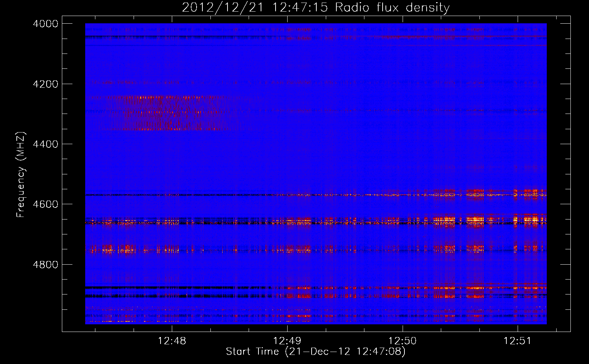The image size is (589, 364).
Task: Click the 4000 frequency tick label
Action: pyautogui.click(x=46, y=24)
